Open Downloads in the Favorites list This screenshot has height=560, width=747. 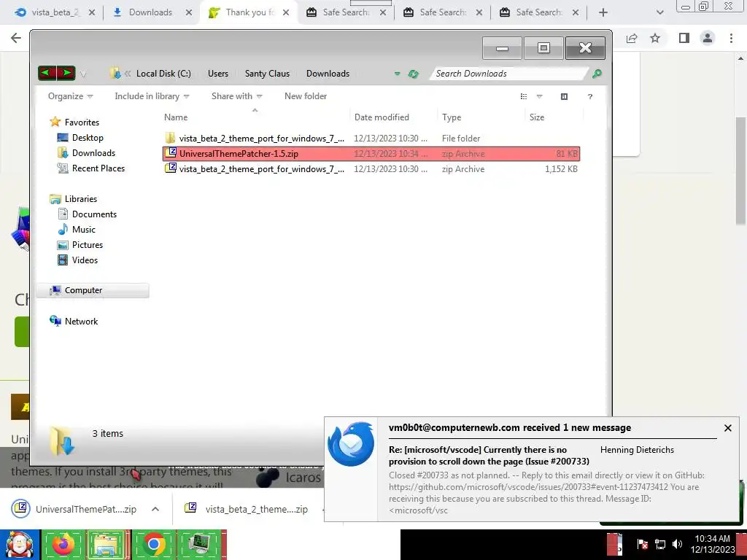tap(93, 153)
